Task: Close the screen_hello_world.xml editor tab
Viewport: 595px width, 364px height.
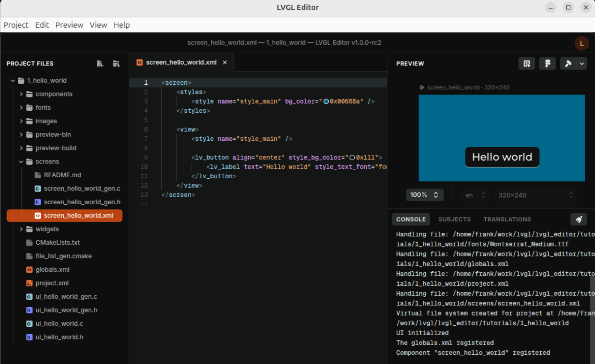Action: pos(225,63)
